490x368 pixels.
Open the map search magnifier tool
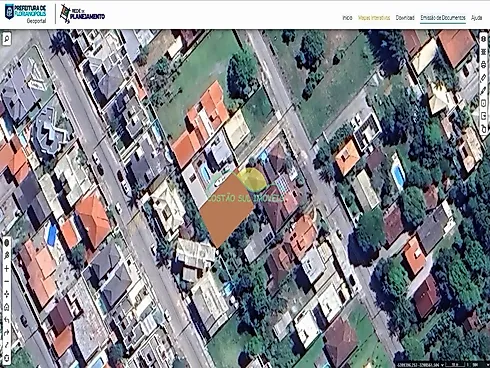click(x=7, y=39)
